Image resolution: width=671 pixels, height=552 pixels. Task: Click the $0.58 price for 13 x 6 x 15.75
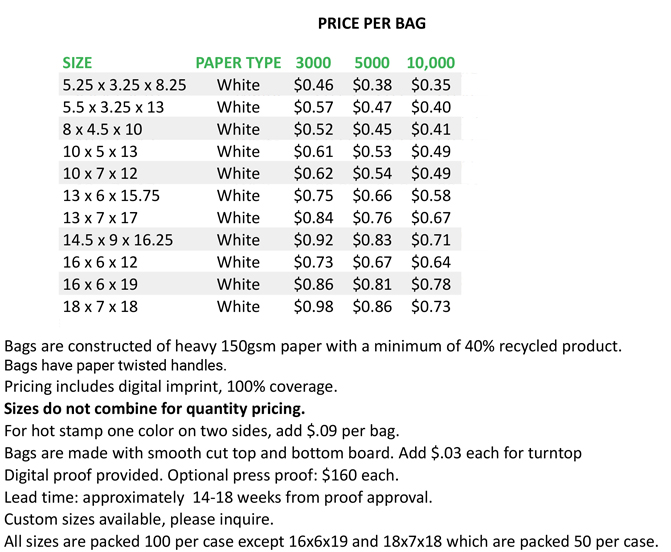tap(431, 196)
